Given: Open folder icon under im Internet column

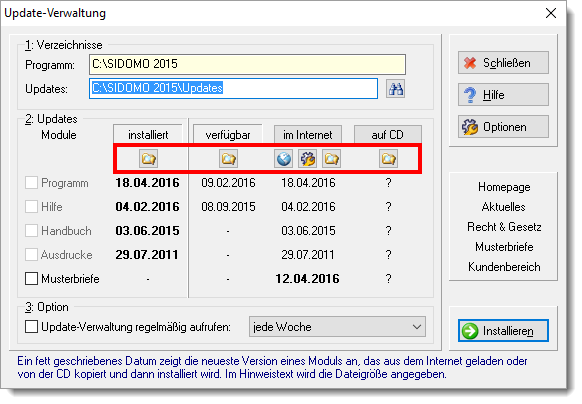Looking at the screenshot, I should 331,159.
